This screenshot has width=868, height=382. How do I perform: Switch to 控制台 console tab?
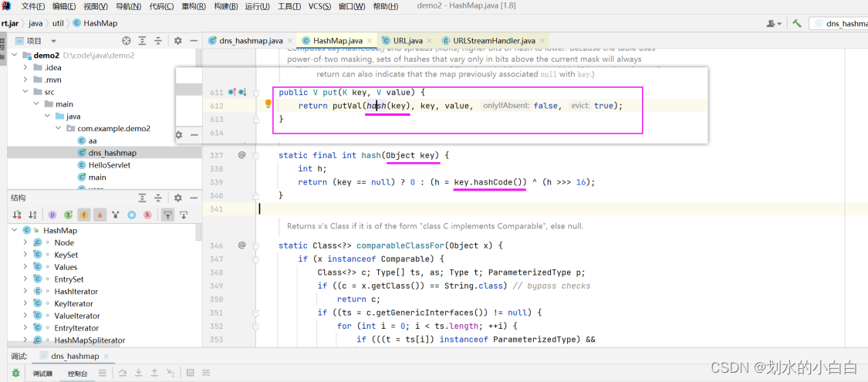tap(77, 374)
